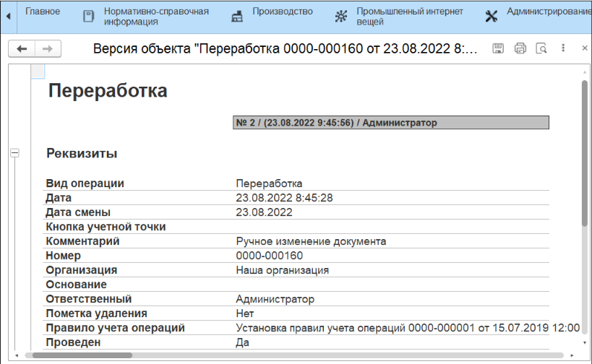This screenshot has height=364, width=592.
Task: Click the Администрирование wrench icon
Action: click(x=492, y=17)
